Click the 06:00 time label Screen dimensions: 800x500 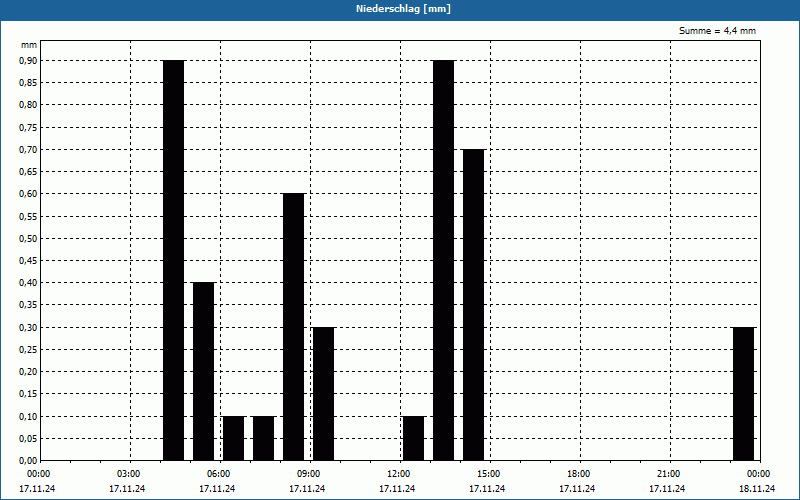pos(218,474)
